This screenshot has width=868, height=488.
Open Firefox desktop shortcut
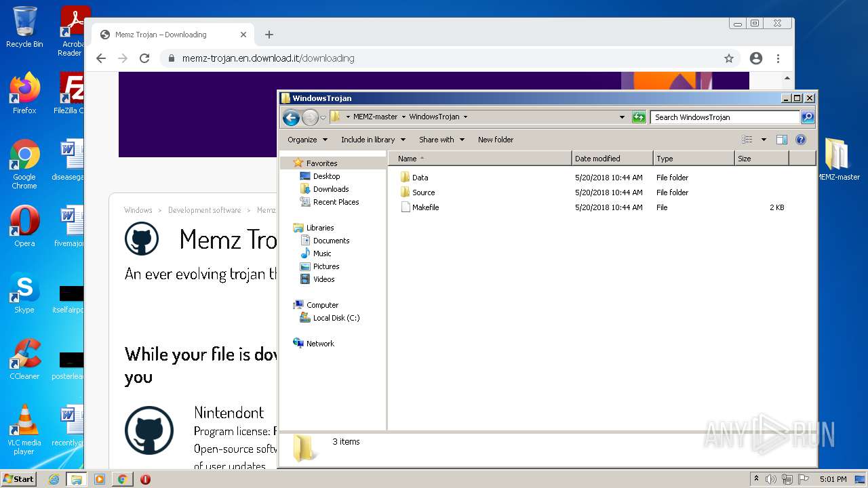[24, 93]
